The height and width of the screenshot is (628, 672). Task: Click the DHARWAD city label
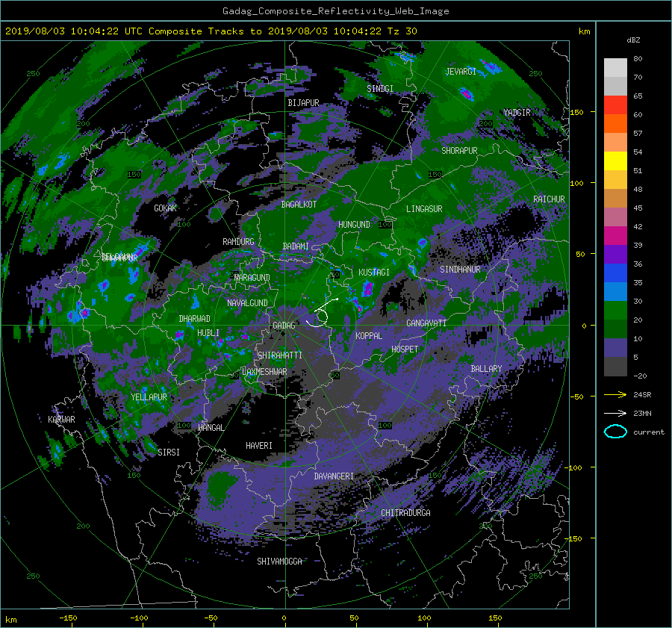click(194, 319)
